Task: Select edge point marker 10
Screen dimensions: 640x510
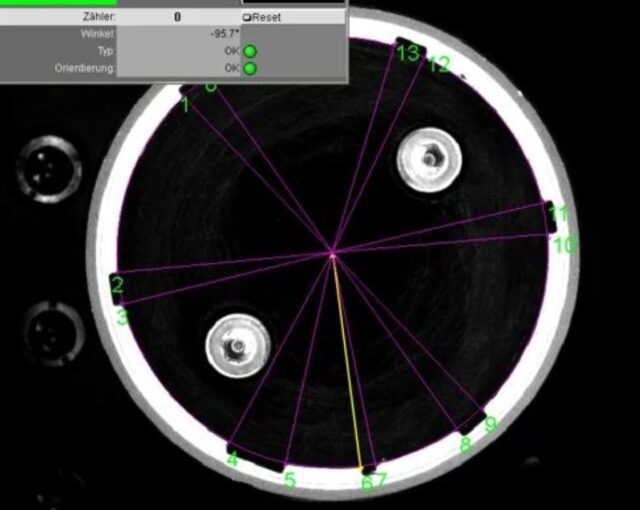Action: click(565, 246)
